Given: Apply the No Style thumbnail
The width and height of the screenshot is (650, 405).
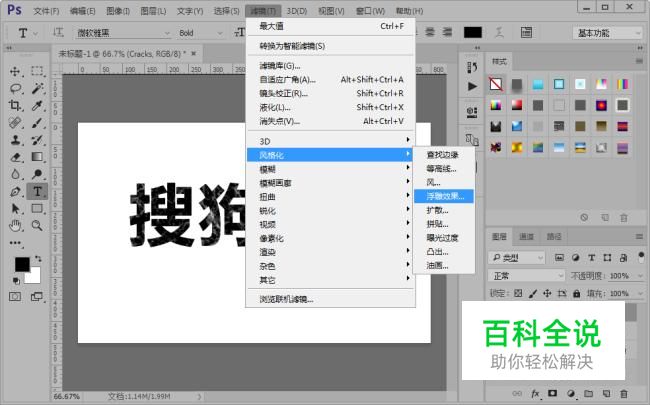Looking at the screenshot, I should (x=496, y=84).
